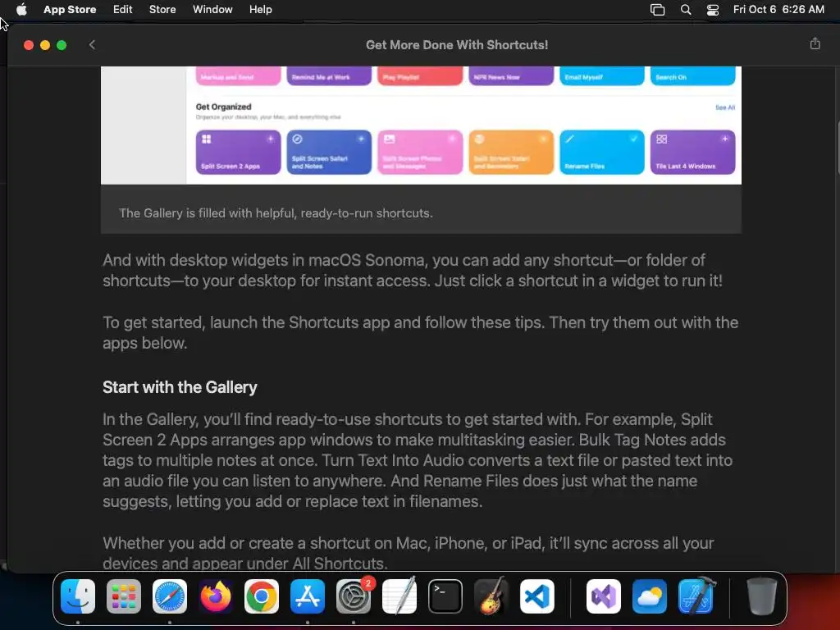Open the cloud weather app in Dock
Screen dimensions: 840x630
coord(650,596)
